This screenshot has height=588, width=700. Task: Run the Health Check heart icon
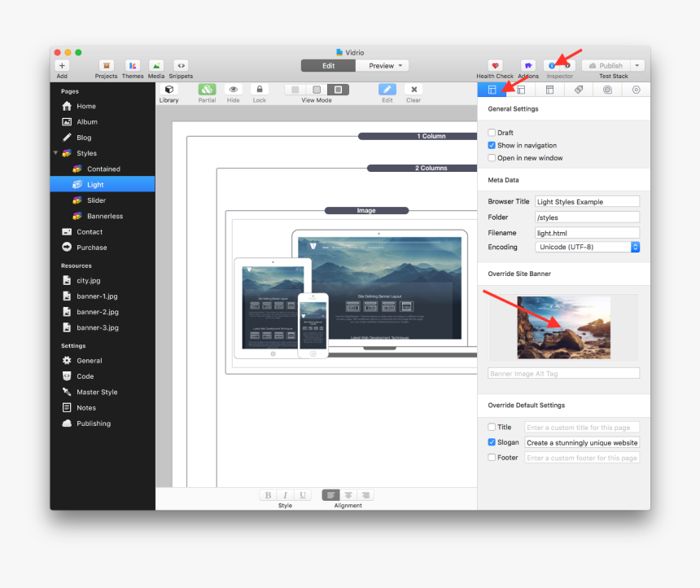click(495, 66)
